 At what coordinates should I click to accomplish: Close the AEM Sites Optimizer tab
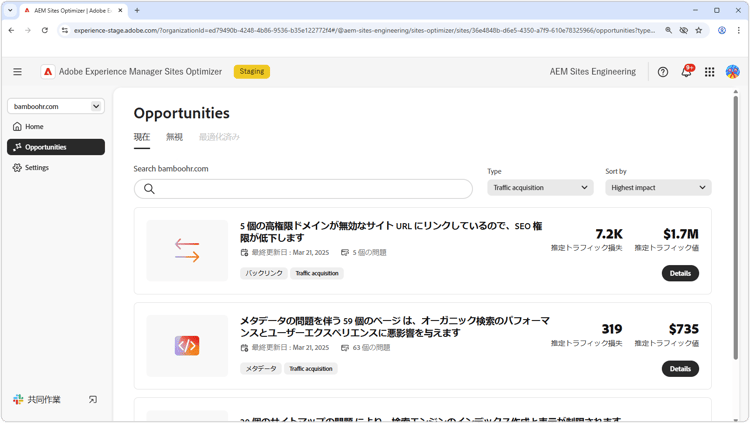click(120, 10)
